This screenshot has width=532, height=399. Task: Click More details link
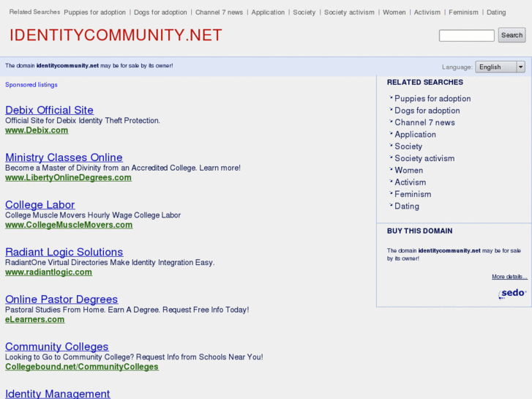coord(509,277)
